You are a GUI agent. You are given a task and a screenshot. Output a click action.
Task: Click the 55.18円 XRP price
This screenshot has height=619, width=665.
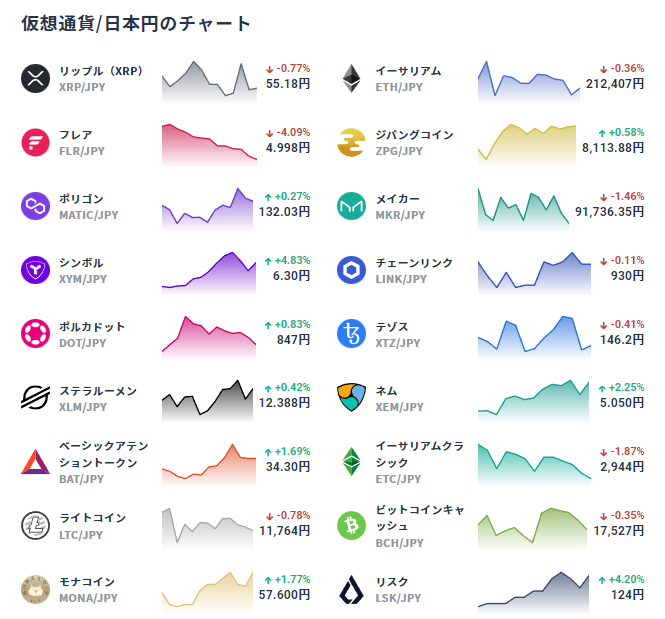[x=288, y=84]
